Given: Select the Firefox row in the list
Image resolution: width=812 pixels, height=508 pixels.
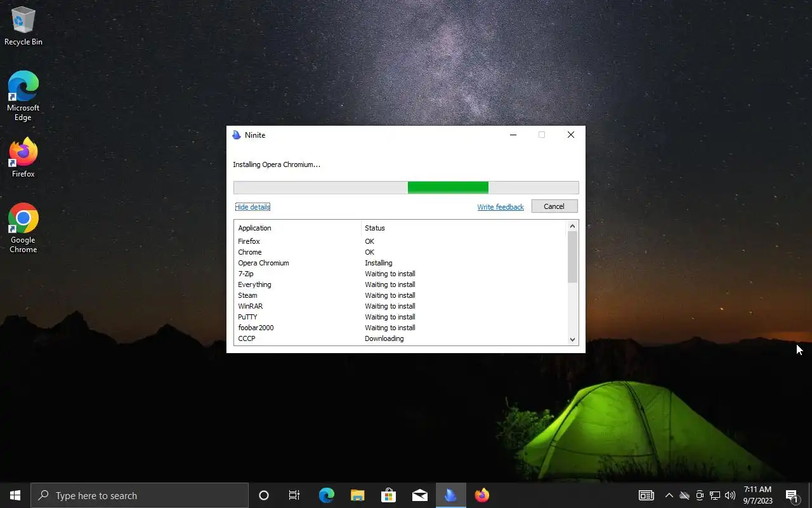Looking at the screenshot, I should coord(400,241).
